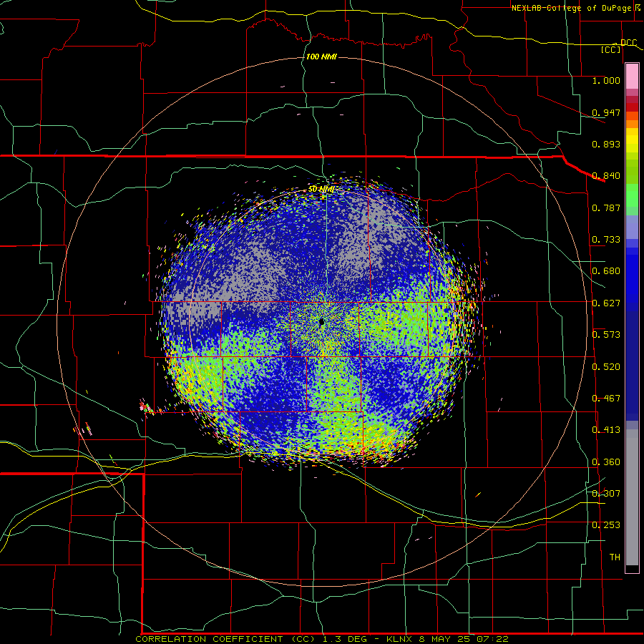Select the 0.947 legend value
644x644 pixels.
(x=606, y=112)
